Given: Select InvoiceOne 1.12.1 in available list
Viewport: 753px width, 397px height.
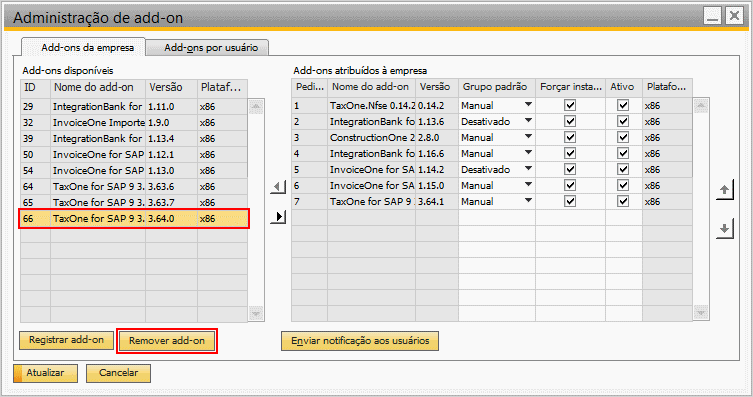Looking at the screenshot, I should click(134, 155).
